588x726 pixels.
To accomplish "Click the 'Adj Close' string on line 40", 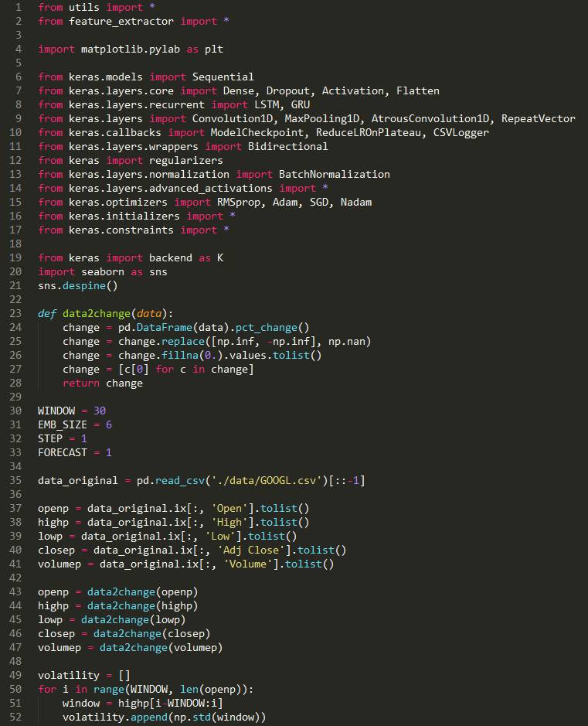I will [251, 550].
